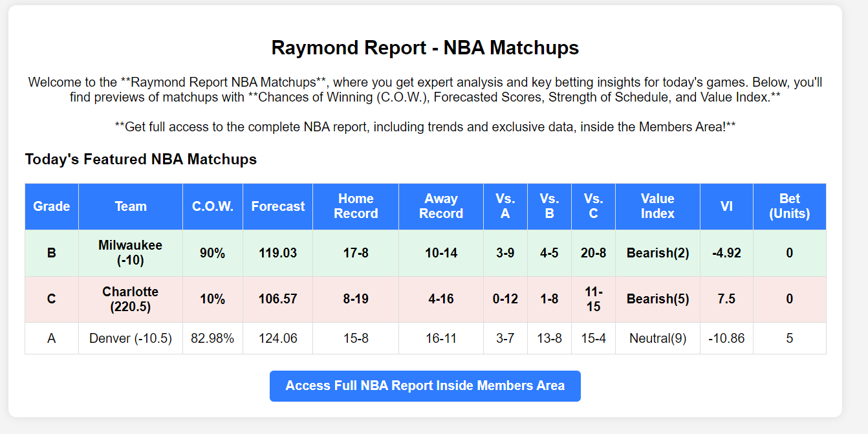This screenshot has width=868, height=434.
Task: Click Milwaukee's bet units value 0
Action: [790, 253]
